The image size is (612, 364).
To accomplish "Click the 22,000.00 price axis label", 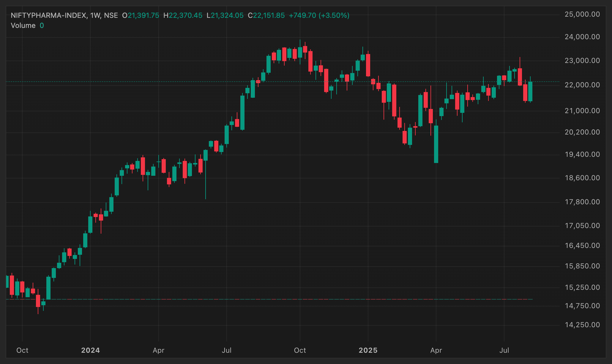I will [x=582, y=85].
